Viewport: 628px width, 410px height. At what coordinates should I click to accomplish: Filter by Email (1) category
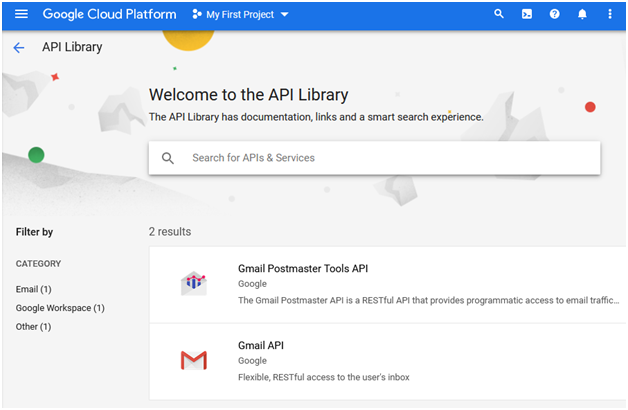[x=34, y=289]
